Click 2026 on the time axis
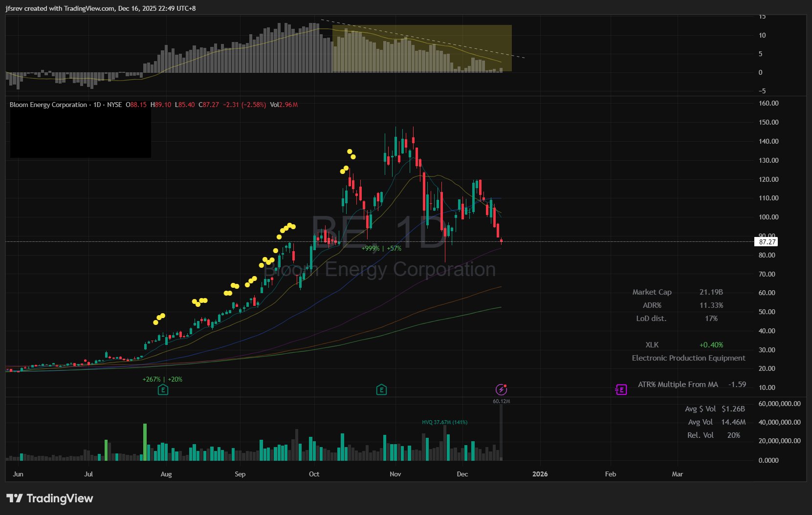The height and width of the screenshot is (515, 812). (x=540, y=474)
